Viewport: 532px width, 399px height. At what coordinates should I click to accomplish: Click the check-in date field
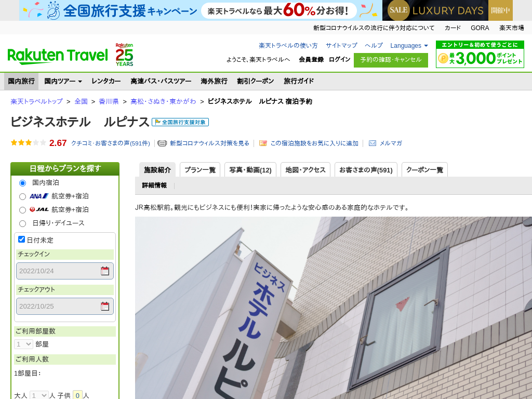coord(65,271)
